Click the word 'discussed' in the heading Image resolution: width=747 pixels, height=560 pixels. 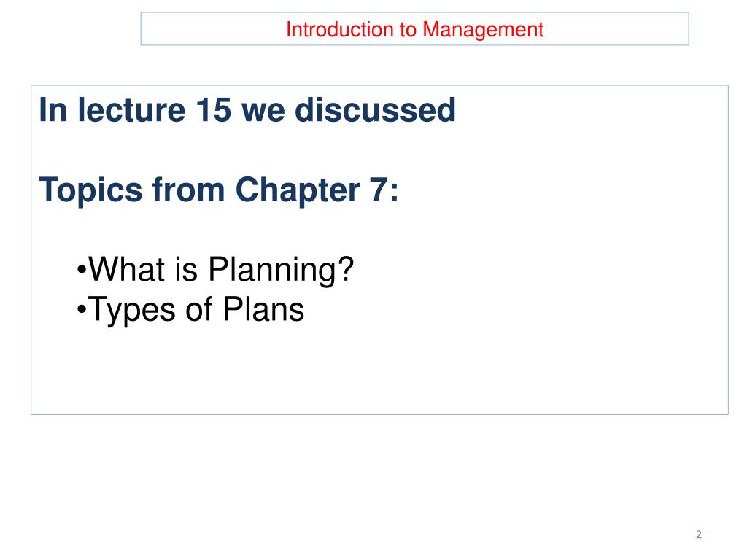(376, 110)
